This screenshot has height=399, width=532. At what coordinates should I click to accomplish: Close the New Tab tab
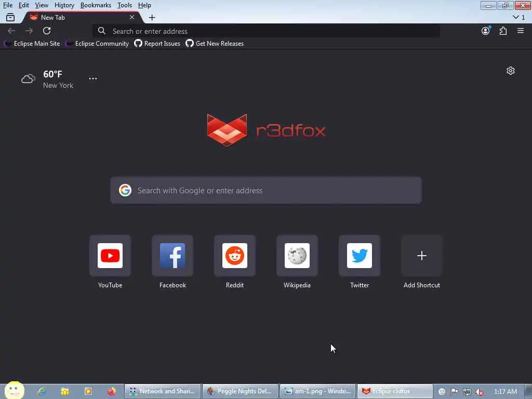point(132,17)
